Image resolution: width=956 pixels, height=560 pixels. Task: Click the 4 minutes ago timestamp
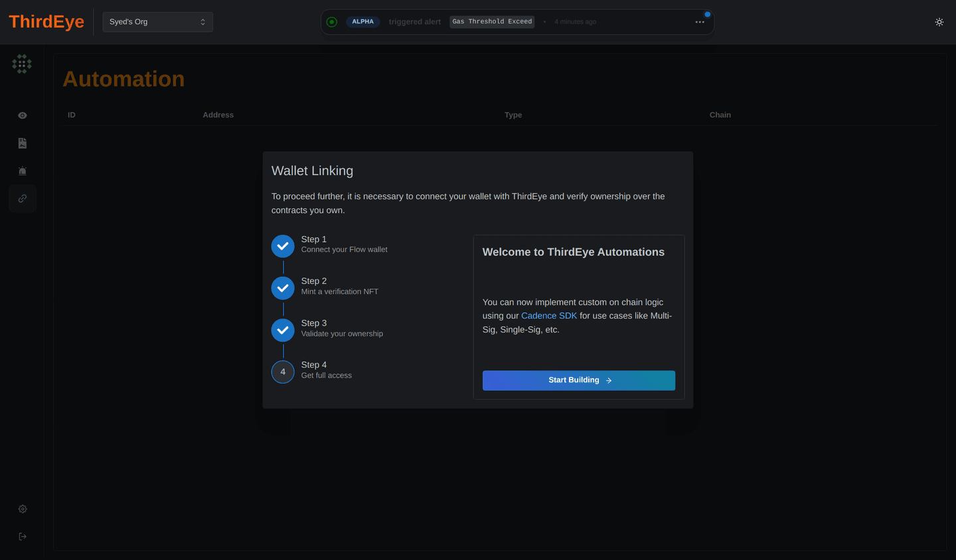576,22
